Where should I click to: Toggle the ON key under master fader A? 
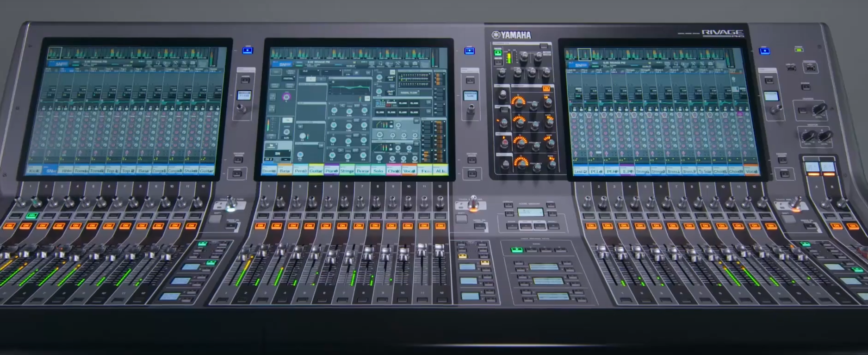(837, 226)
